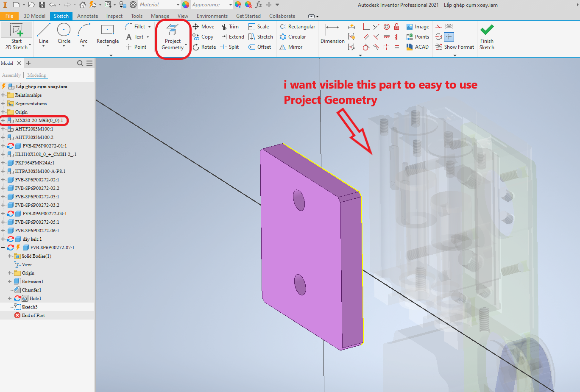Switch to the 3D Model tab
Viewport: 580px width, 392px height.
point(34,16)
